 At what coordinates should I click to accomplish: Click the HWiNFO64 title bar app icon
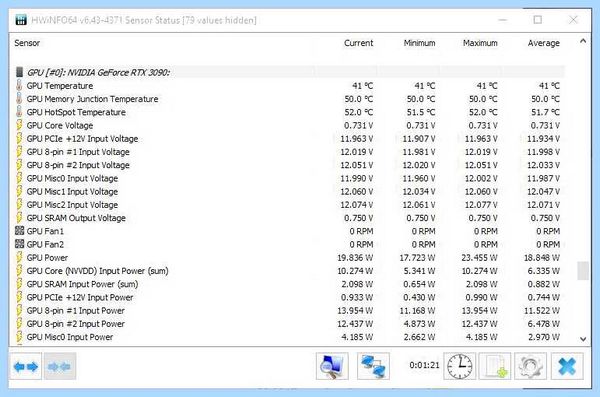pyautogui.click(x=21, y=20)
